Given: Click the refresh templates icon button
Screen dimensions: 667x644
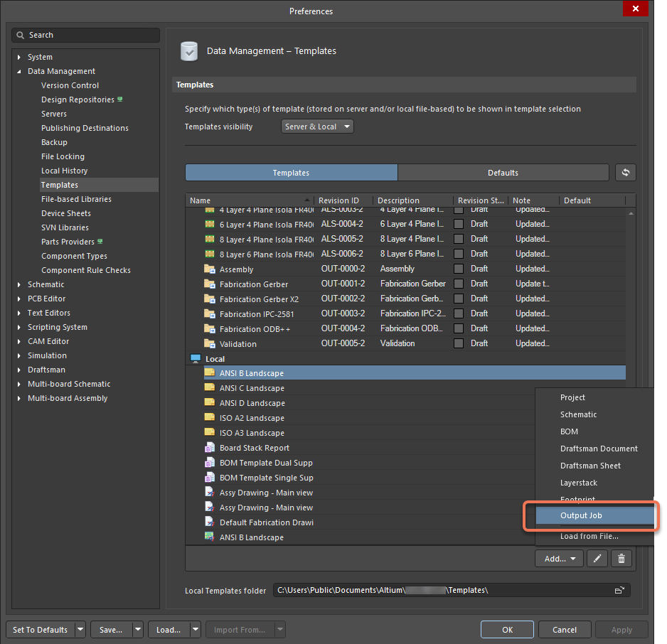Looking at the screenshot, I should tap(626, 173).
